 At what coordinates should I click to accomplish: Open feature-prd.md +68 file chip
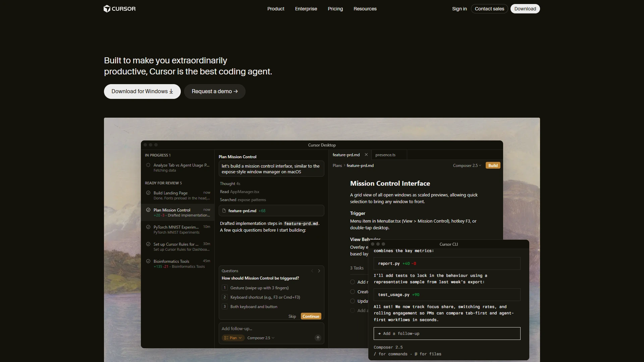[271, 211]
